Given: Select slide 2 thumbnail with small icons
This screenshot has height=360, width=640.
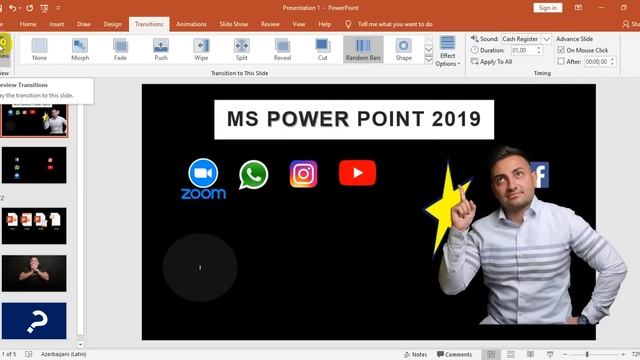Looking at the screenshot, I should 34,165.
